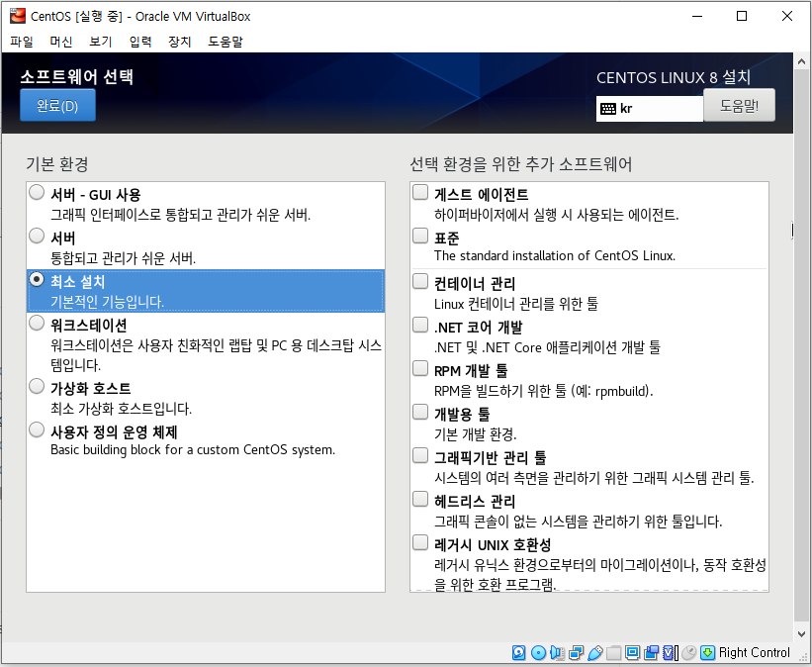
Task: Check the '헤드리스 관리' checkbox
Action: click(420, 499)
